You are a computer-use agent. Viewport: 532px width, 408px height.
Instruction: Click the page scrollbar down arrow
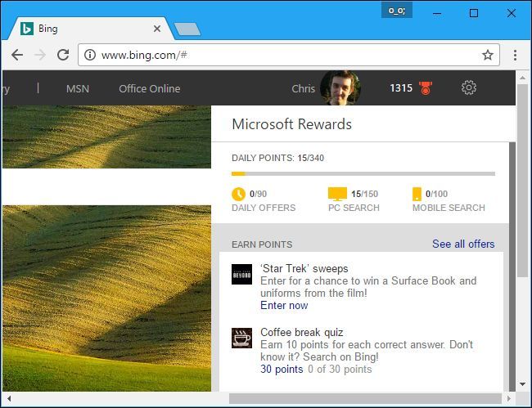(x=523, y=384)
